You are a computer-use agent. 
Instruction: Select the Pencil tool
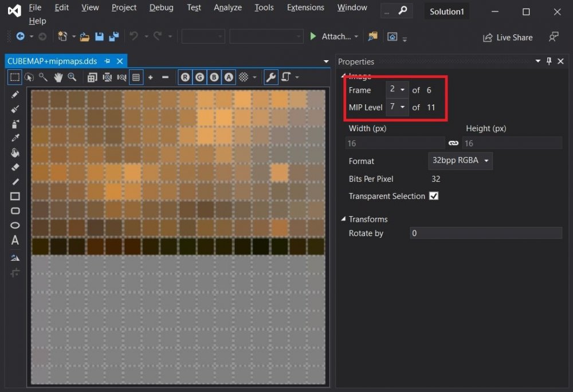point(15,94)
